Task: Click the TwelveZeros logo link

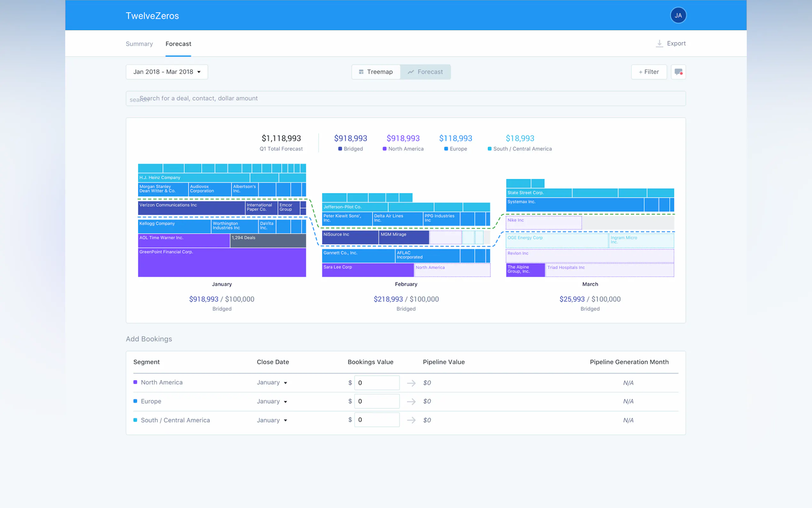Action: tap(152, 16)
